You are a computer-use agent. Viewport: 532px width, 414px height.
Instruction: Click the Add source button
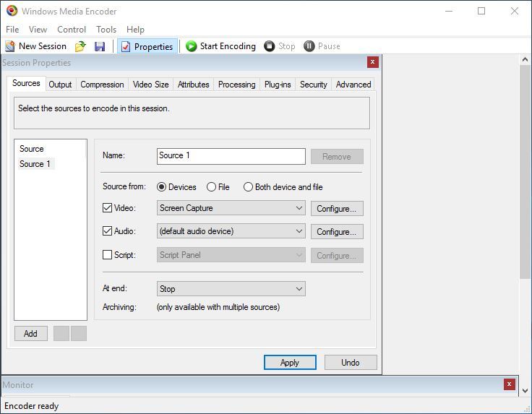point(31,334)
